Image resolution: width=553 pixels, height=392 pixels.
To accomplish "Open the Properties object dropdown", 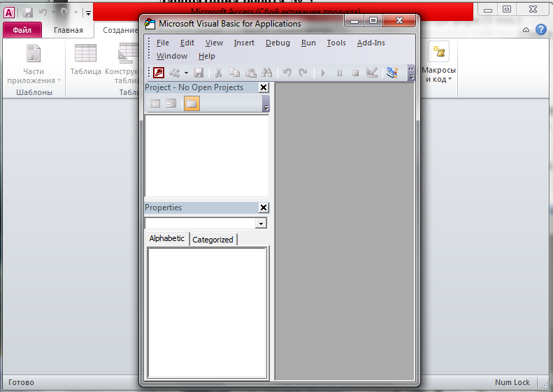I will point(261,224).
